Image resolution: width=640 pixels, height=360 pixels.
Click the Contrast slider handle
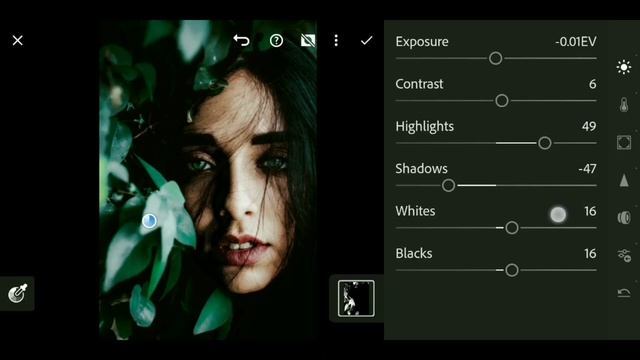click(502, 100)
